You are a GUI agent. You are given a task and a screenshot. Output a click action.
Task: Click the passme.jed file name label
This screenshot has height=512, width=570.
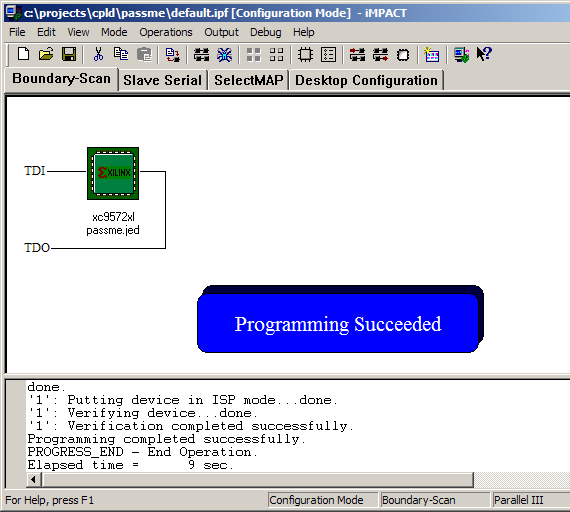click(x=113, y=230)
